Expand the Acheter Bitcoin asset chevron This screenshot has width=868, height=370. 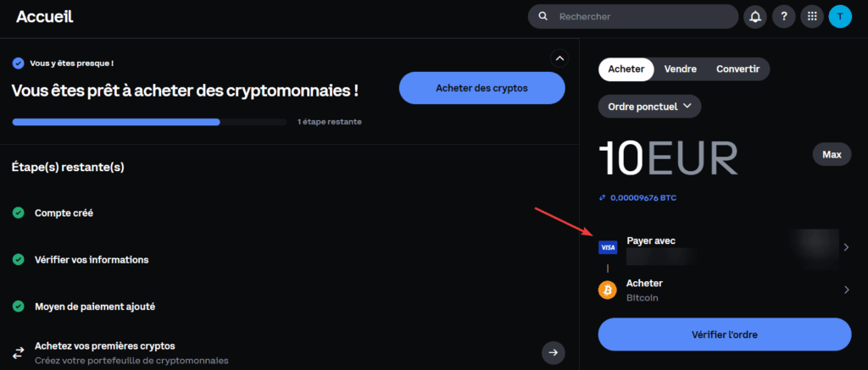pos(846,290)
